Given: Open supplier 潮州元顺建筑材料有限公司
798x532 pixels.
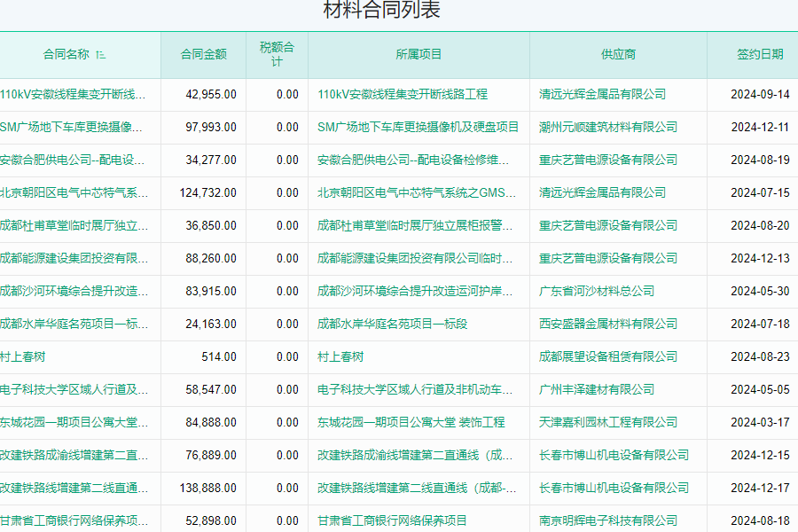Looking at the screenshot, I should click(608, 127).
